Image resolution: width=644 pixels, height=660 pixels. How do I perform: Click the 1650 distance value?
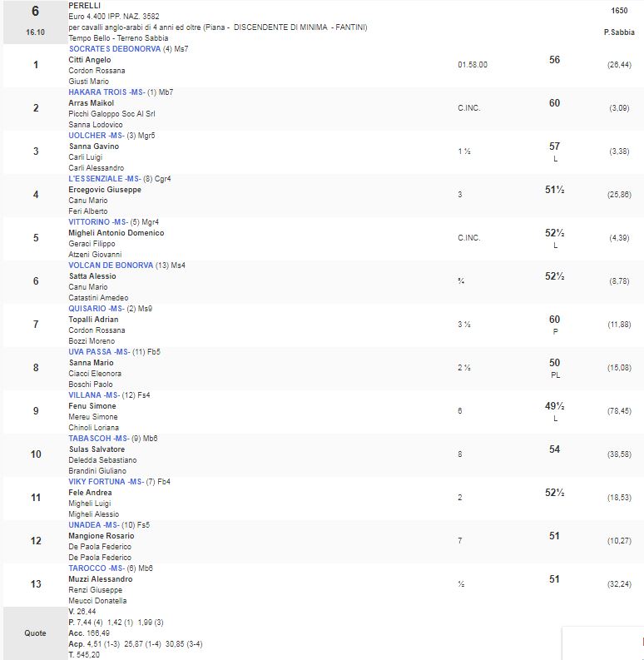click(619, 12)
